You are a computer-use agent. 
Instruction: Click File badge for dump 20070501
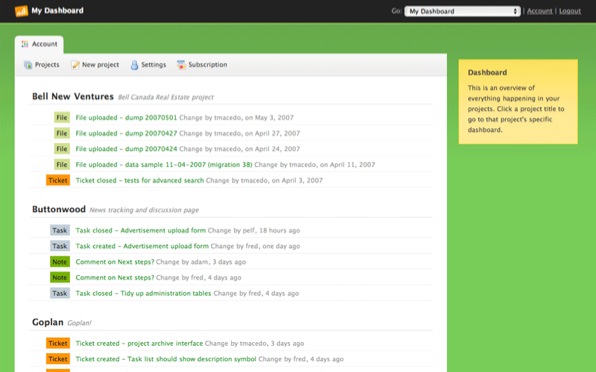[x=62, y=117]
